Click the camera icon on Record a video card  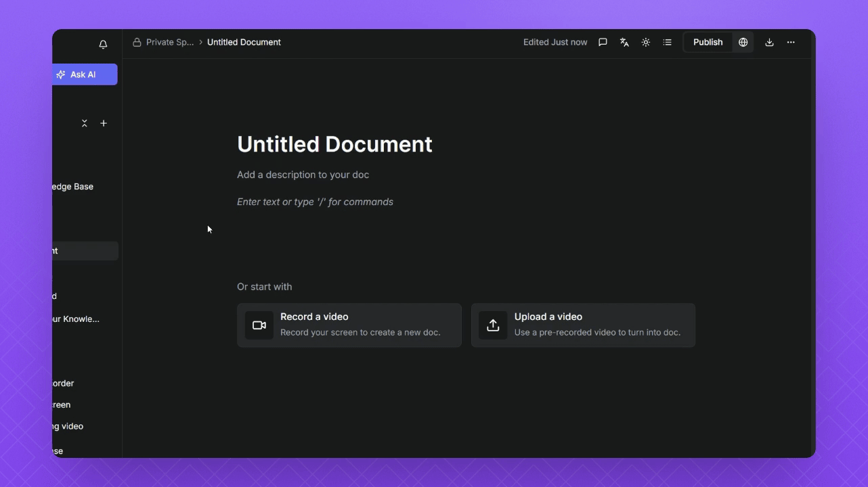(259, 325)
